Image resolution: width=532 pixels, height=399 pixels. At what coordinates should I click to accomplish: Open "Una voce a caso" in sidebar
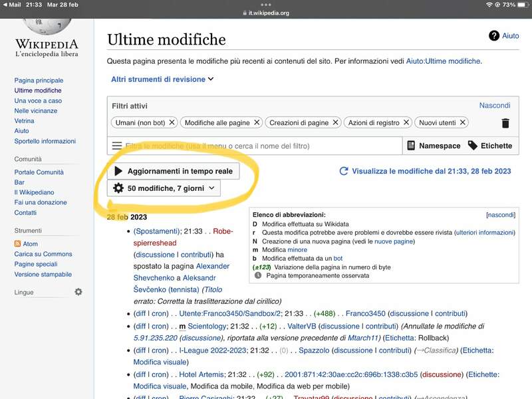click(38, 100)
